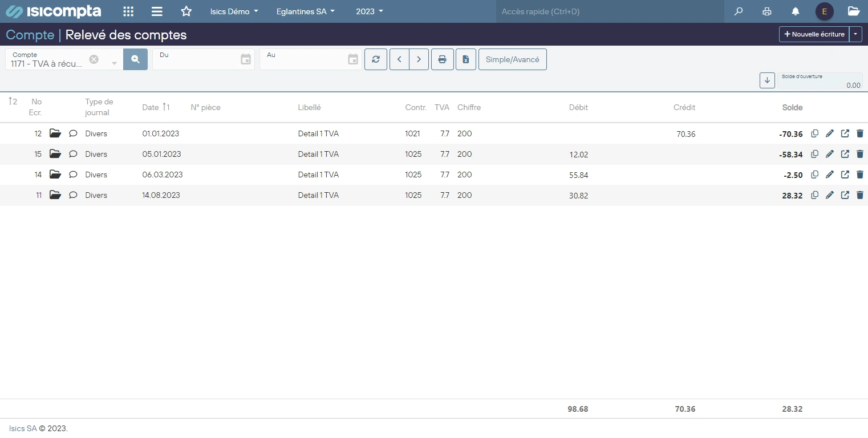
Task: Click the favorites star icon
Action: click(x=186, y=11)
